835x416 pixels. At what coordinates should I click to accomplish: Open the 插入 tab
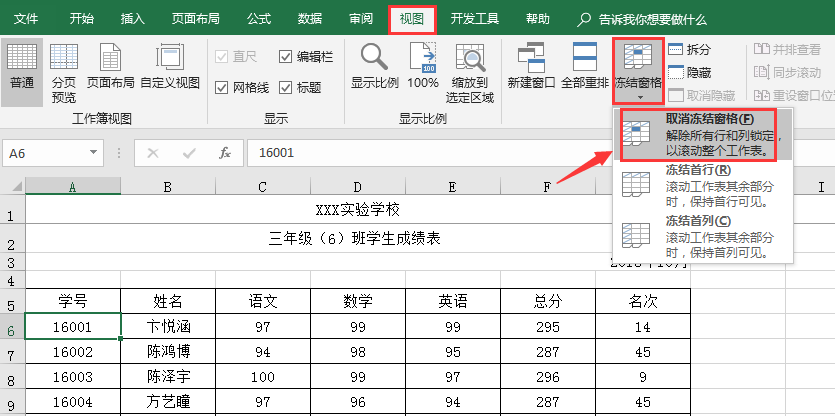[x=132, y=20]
